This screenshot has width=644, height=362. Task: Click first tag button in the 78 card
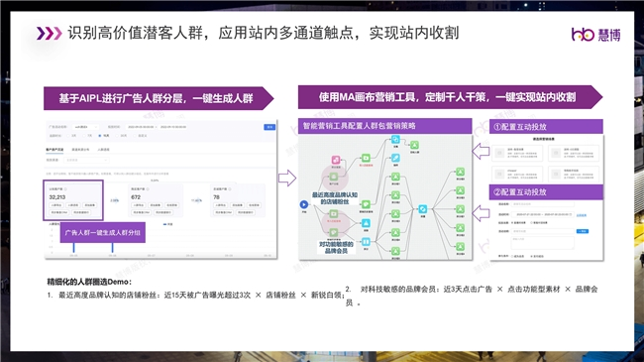click(221, 205)
